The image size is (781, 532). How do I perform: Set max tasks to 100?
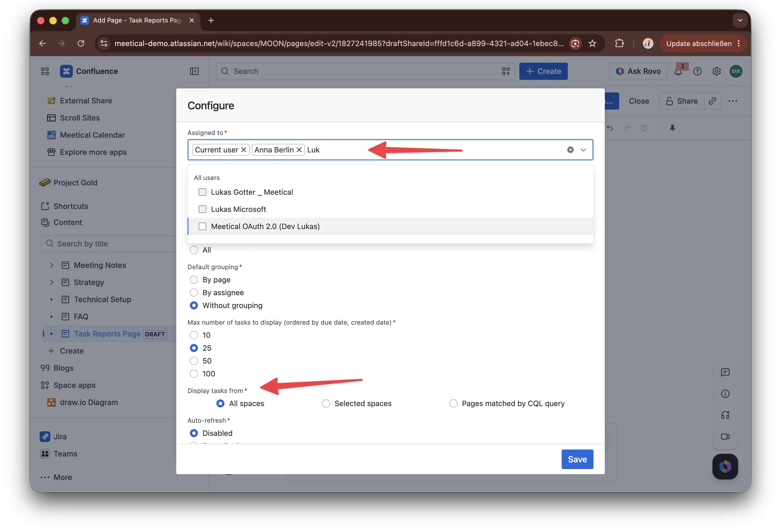coord(194,374)
